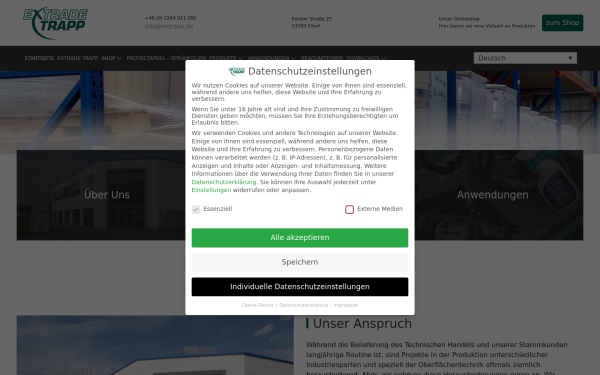The width and height of the screenshot is (600, 375).
Task: Click the Unser Anspruch heading
Action: [362, 324]
